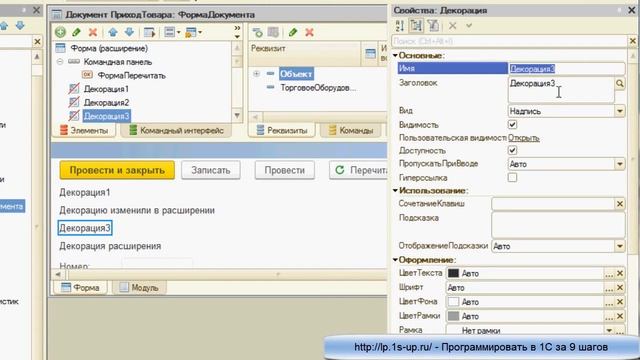Switch to the Элементы tab
The width and height of the screenshot is (640, 360).
(x=84, y=131)
